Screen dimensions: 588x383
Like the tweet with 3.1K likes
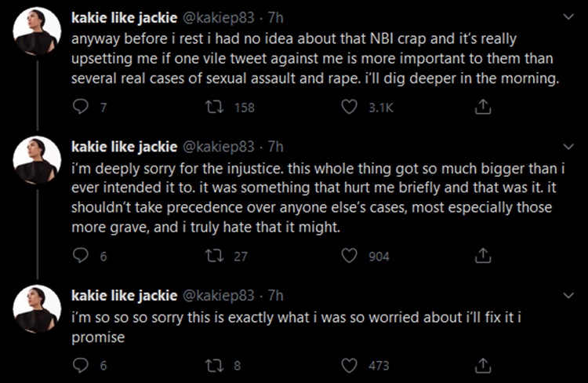pos(349,107)
